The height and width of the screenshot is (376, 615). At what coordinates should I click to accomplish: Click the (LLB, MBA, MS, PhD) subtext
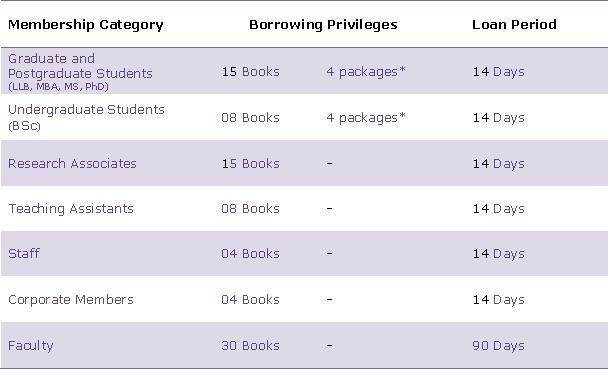(x=58, y=87)
